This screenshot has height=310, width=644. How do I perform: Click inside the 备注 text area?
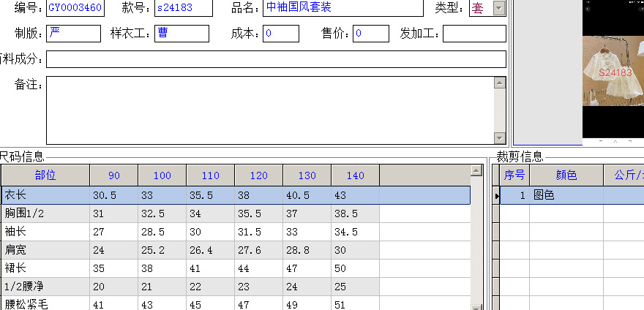point(270,110)
